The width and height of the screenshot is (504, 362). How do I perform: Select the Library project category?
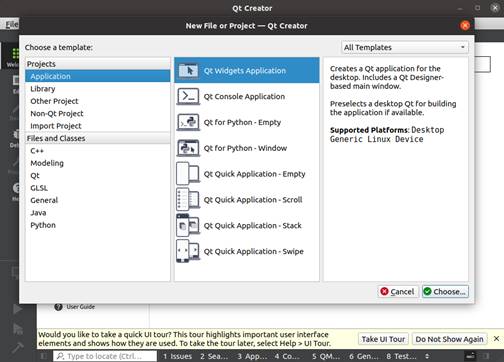(98, 89)
